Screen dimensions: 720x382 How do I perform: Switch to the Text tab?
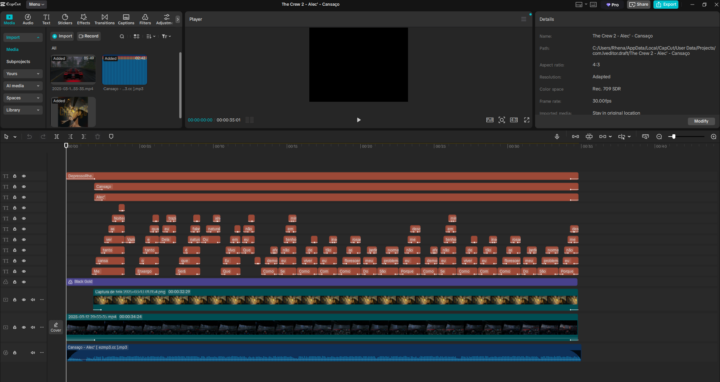pyautogui.click(x=46, y=19)
